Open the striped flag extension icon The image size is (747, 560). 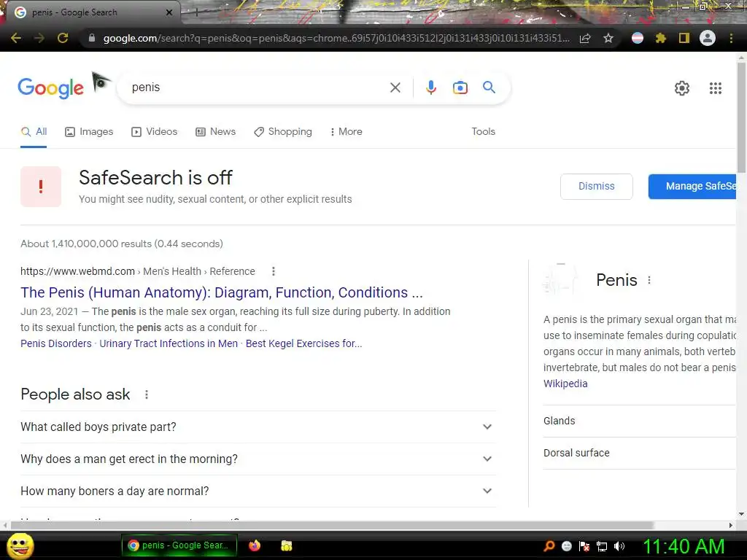click(638, 38)
